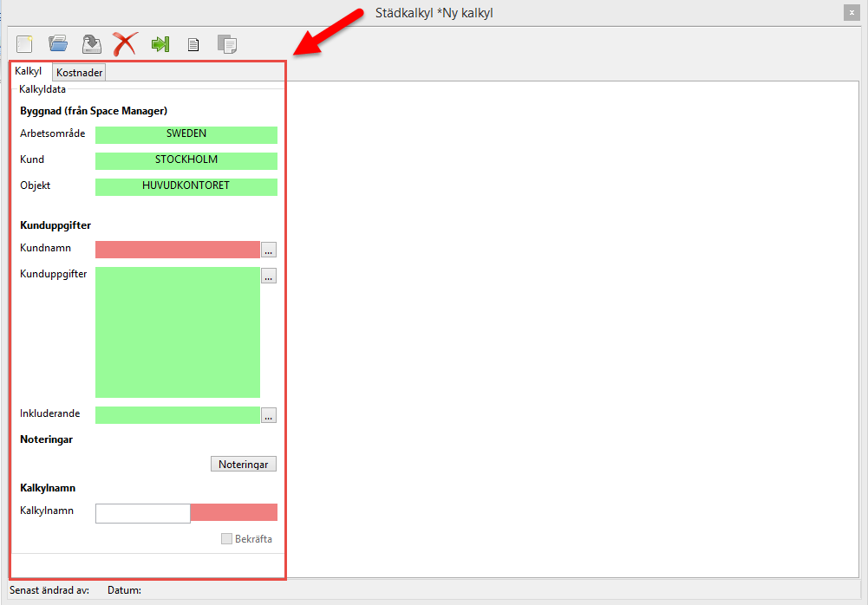Switch to the Kostnader tab
The height and width of the screenshot is (605, 868).
[x=80, y=73]
